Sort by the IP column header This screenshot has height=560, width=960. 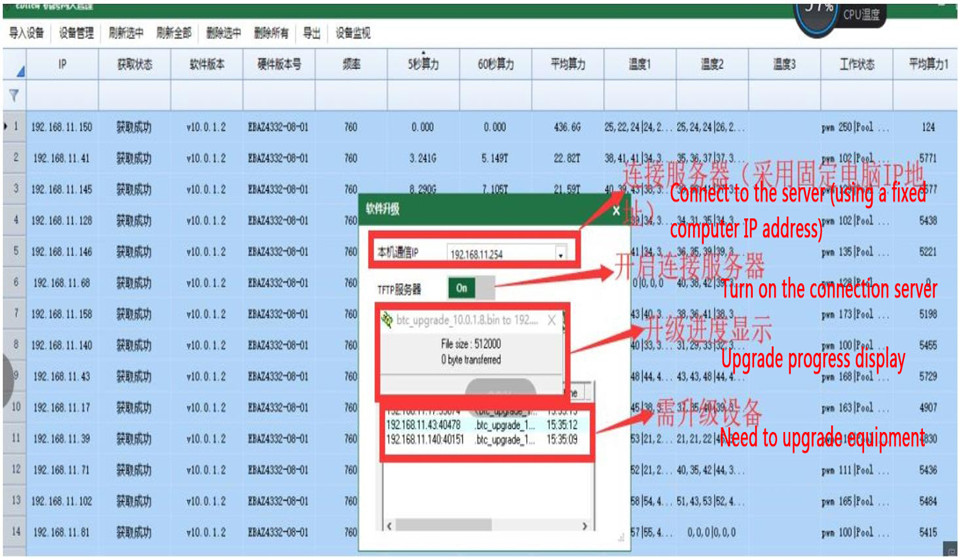point(62,65)
